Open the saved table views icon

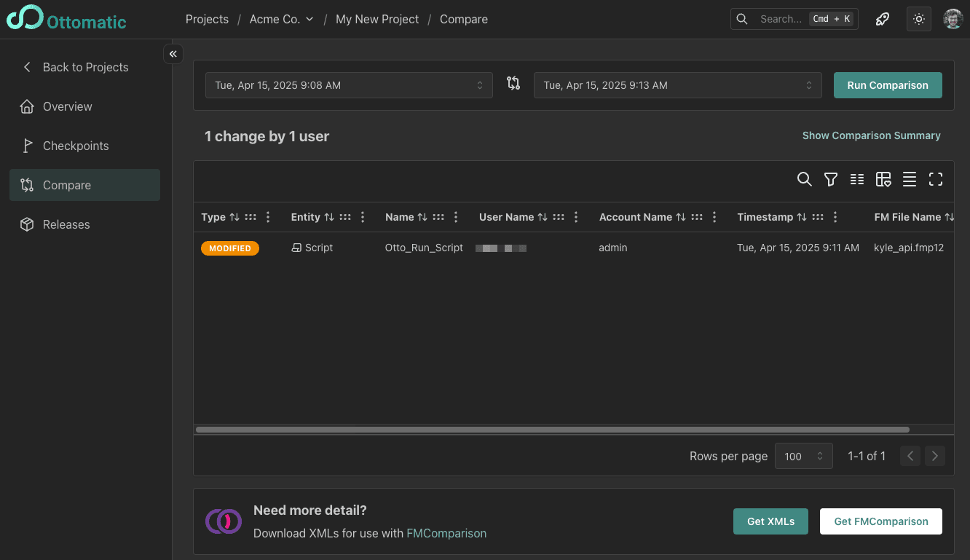[x=883, y=179]
